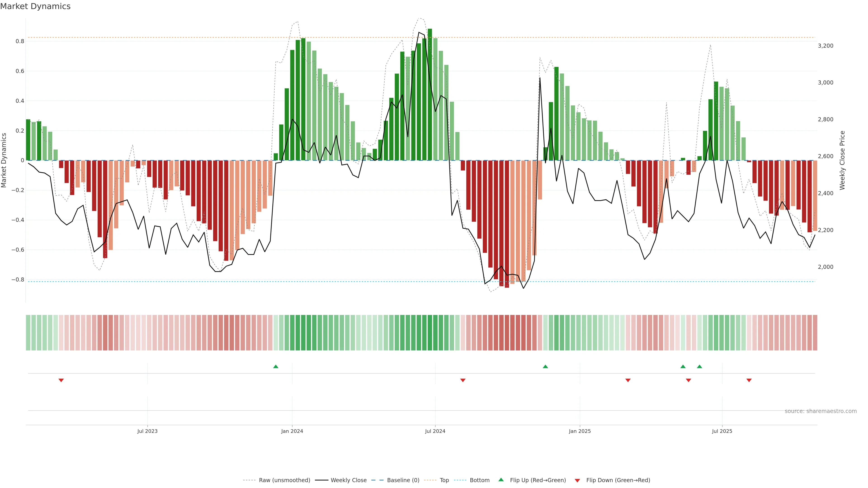This screenshot has width=868, height=488.
Task: Click Flip Up green triangle legend icon
Action: (x=501, y=480)
